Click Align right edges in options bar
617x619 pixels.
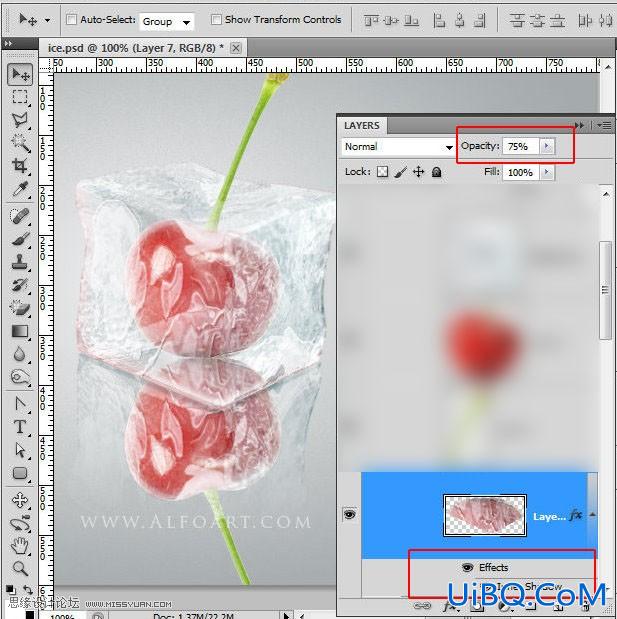coord(480,20)
